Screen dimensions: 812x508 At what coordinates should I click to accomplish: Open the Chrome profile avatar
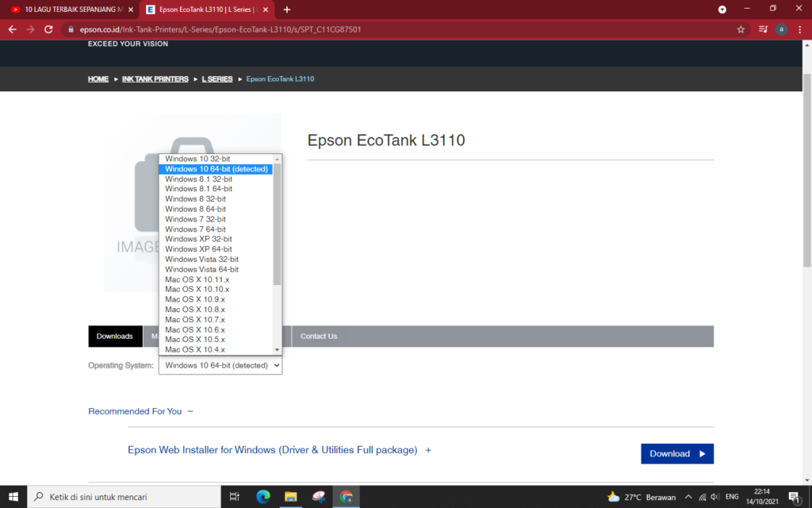[x=781, y=29]
